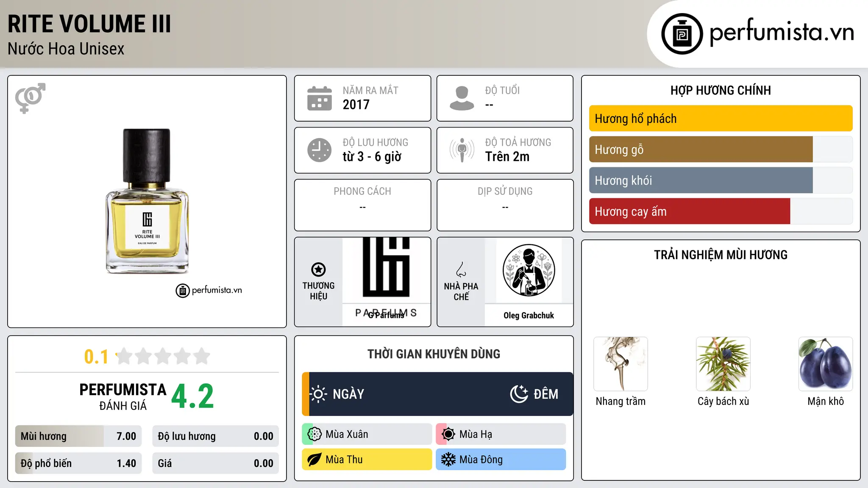
Task: Click the snowflake icon for Mùa Đông
Action: coord(448,460)
